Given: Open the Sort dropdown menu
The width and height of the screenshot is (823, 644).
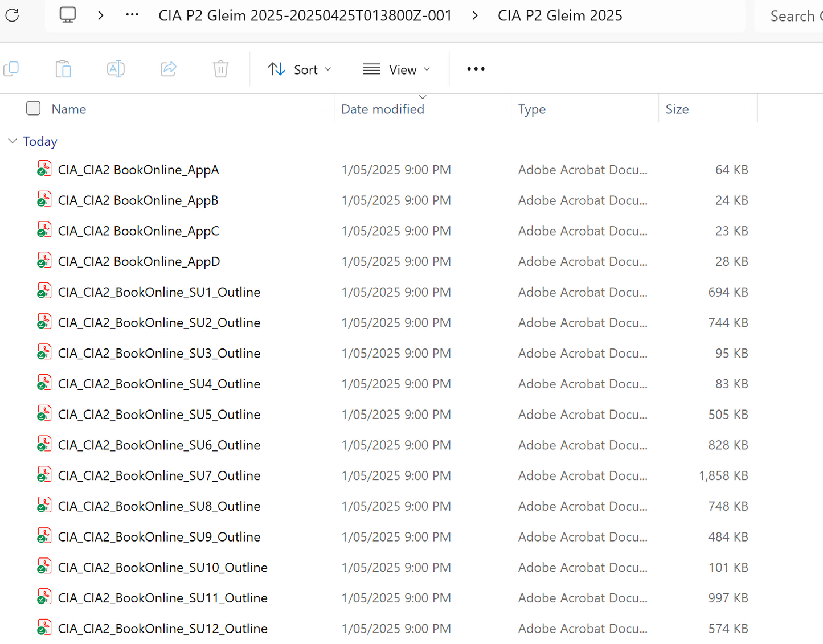Looking at the screenshot, I should pos(300,69).
